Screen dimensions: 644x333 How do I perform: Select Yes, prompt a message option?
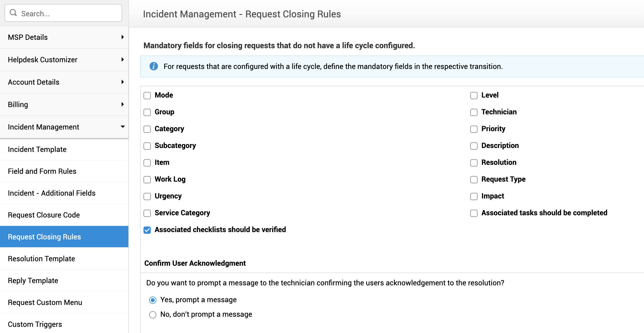[153, 300]
